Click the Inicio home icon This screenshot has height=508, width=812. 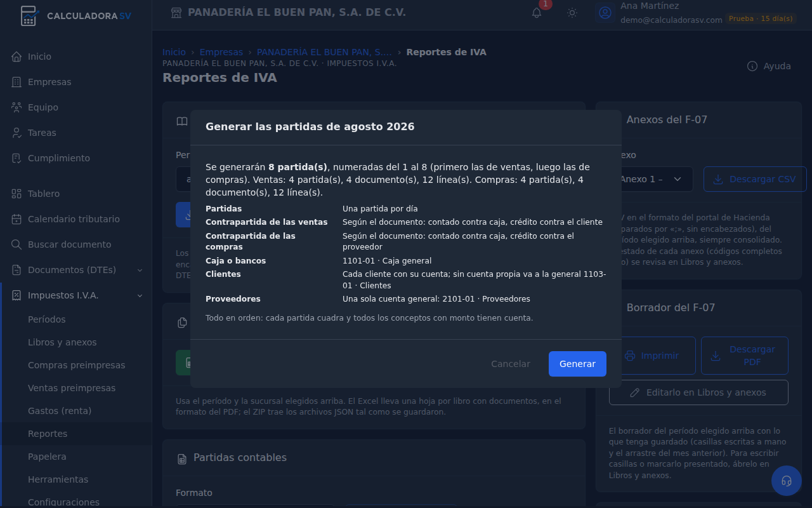[x=16, y=57]
